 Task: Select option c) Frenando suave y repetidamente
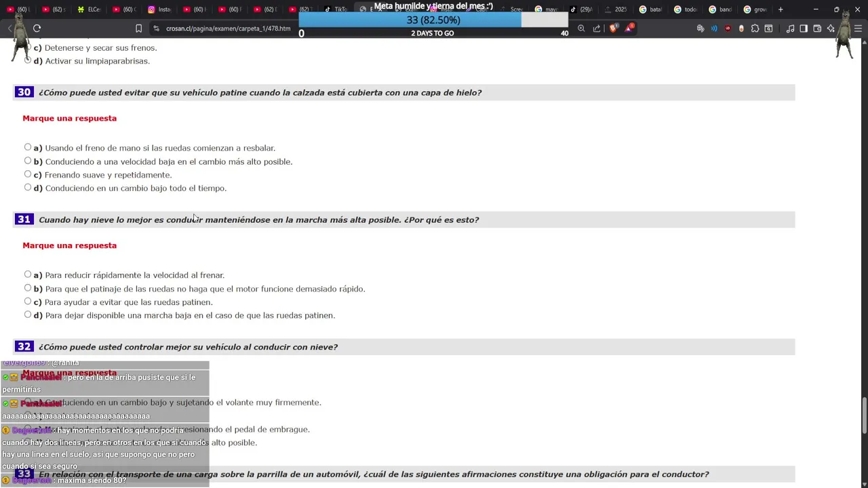(28, 174)
